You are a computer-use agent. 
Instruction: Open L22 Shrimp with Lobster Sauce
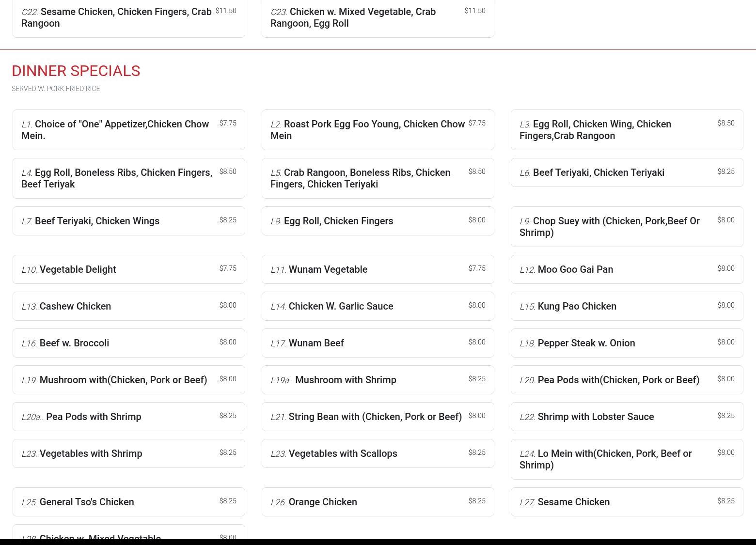click(x=627, y=417)
